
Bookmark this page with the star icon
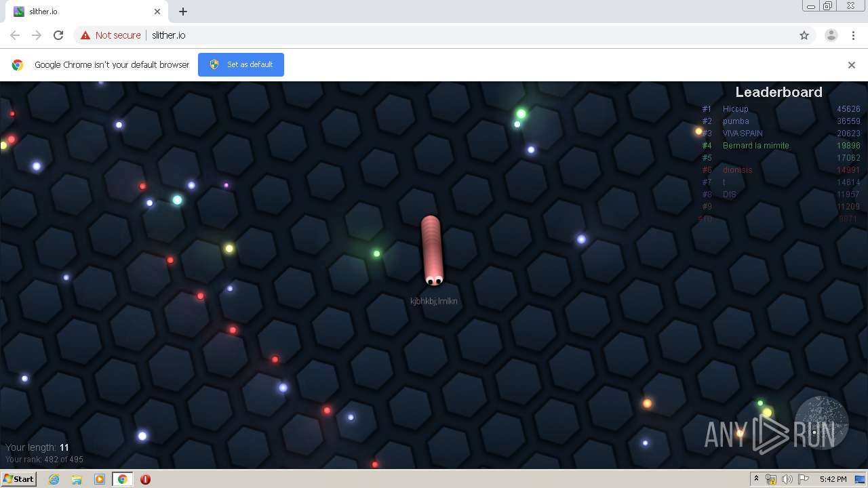pyautogui.click(x=804, y=35)
